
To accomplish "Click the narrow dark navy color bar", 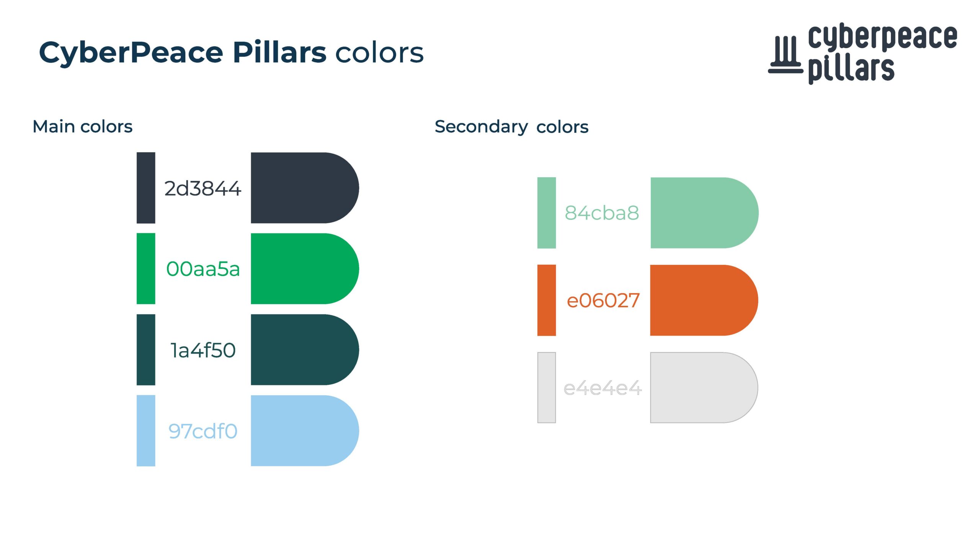I will coord(146,188).
